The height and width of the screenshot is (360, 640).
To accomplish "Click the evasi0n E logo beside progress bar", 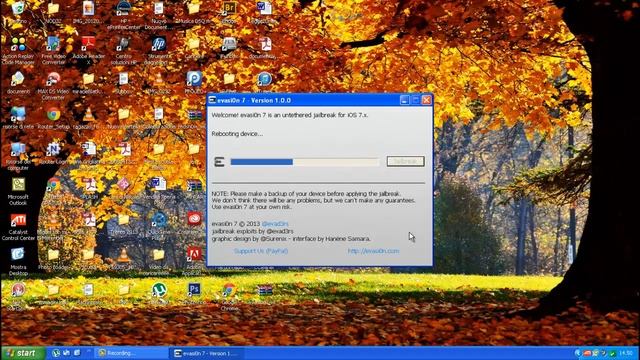I will click(219, 162).
